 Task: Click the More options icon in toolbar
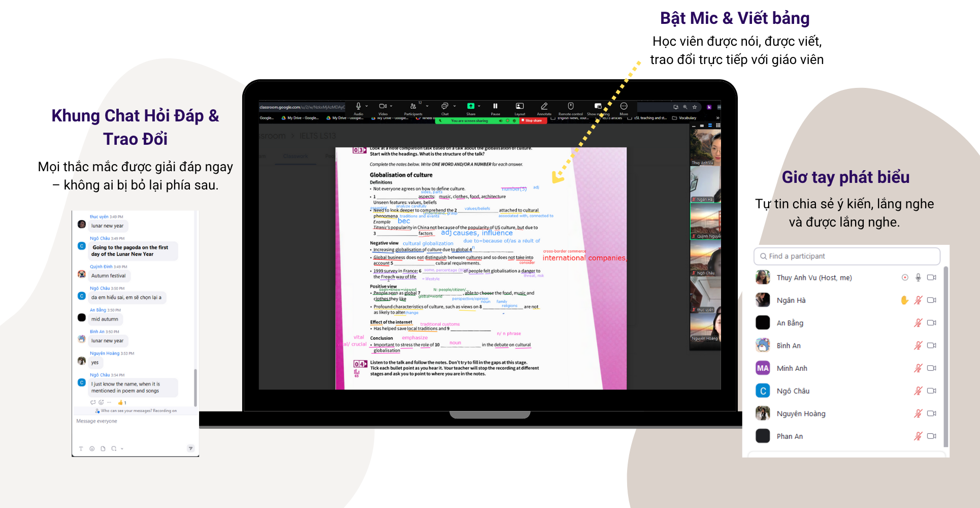(x=624, y=107)
